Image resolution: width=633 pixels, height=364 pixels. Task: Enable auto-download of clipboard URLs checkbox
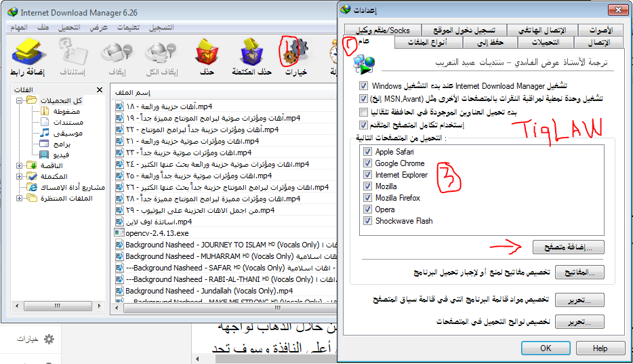(363, 112)
